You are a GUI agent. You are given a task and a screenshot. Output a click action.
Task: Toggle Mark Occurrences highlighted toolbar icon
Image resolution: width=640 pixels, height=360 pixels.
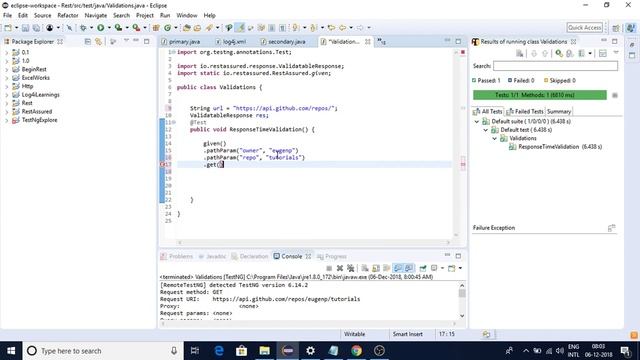pos(240,28)
